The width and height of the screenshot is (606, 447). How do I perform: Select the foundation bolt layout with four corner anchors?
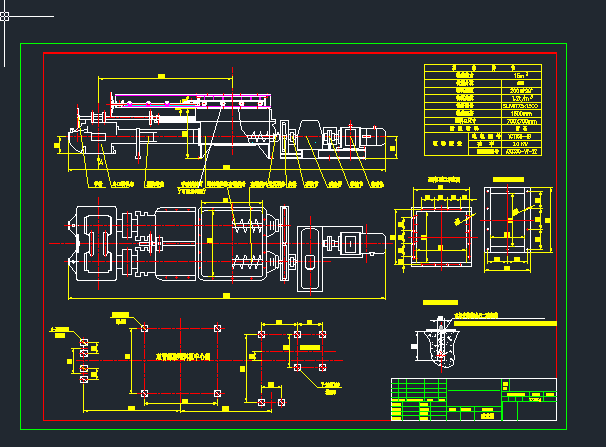[x=181, y=361]
